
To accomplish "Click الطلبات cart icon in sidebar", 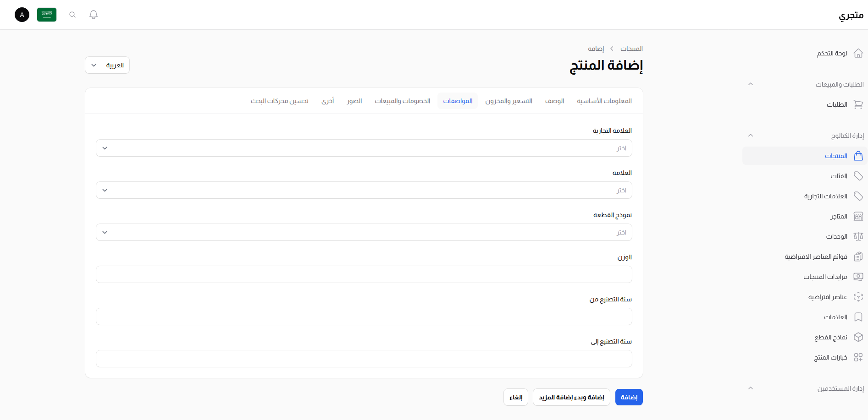I will pyautogui.click(x=858, y=104).
